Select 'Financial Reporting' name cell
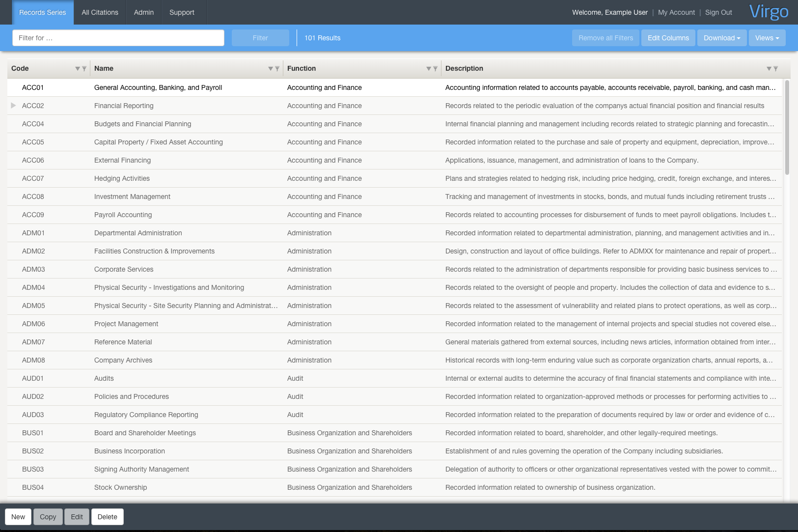The height and width of the screenshot is (532, 798). click(124, 106)
